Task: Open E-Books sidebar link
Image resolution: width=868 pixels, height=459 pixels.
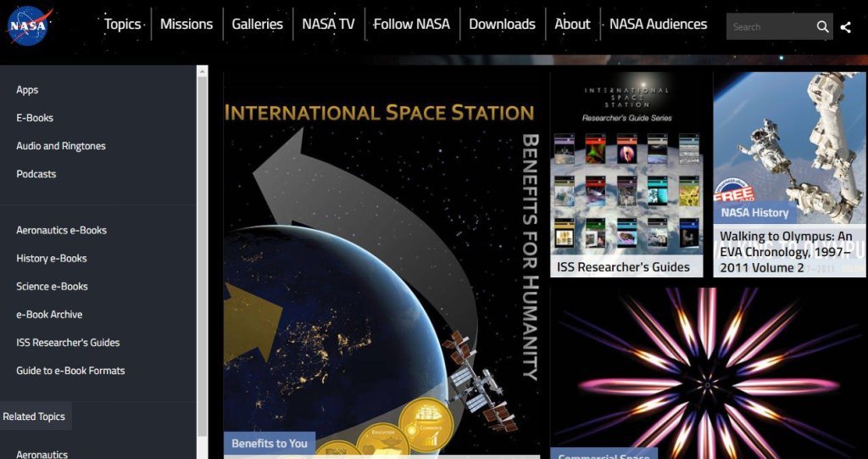Action: [x=35, y=118]
